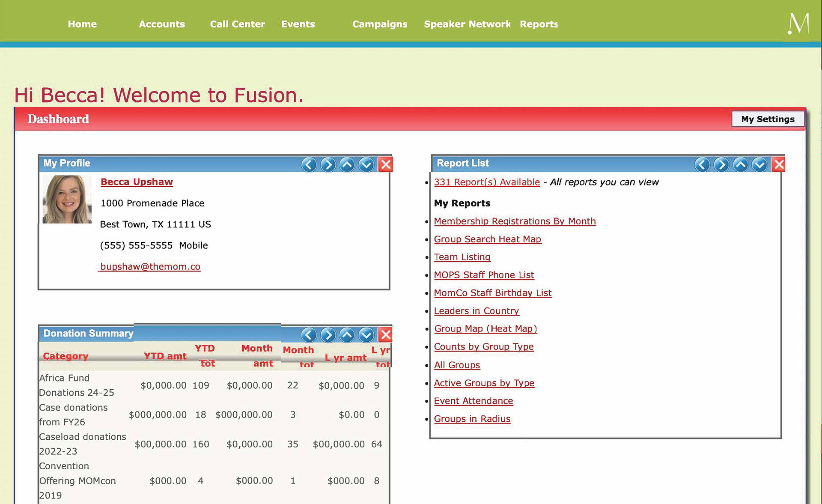Move Donation Summary panel right arrow
The height and width of the screenshot is (504, 822).
tap(328, 335)
